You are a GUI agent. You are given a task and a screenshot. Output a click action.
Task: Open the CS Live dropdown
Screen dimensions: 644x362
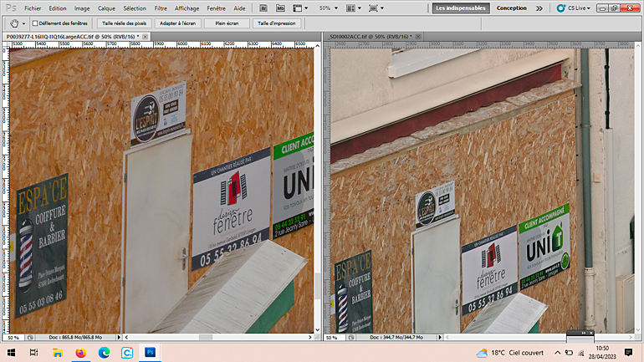tap(574, 8)
